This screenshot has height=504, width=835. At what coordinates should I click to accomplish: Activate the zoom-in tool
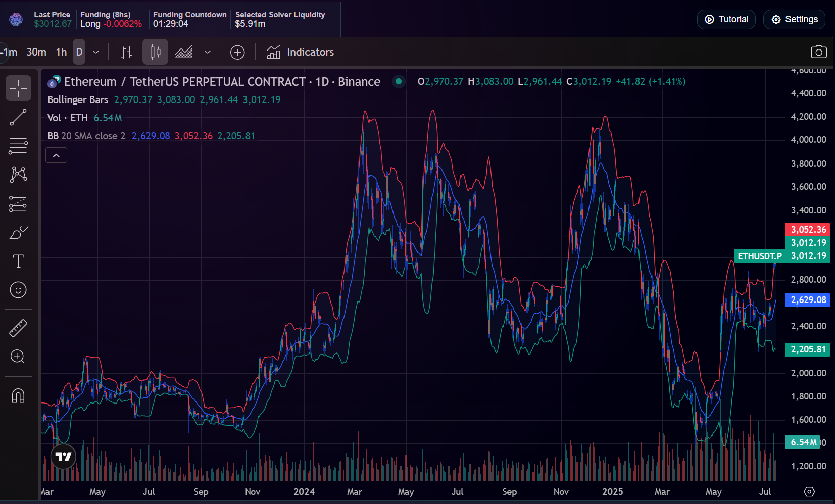pos(18,357)
